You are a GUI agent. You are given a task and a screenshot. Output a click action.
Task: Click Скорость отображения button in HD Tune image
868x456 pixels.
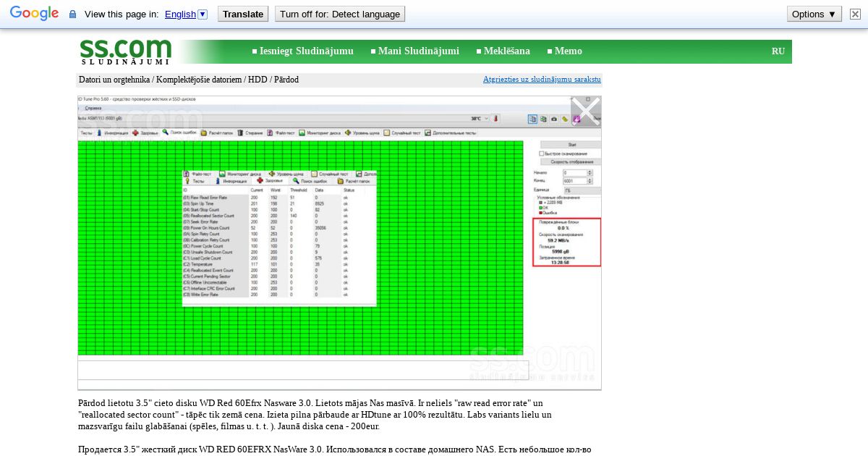(571, 162)
